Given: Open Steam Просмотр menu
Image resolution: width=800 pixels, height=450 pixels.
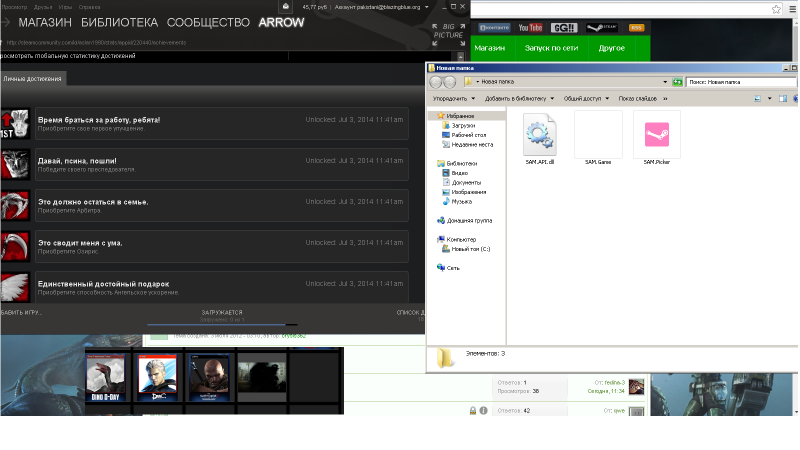Looking at the screenshot, I should coord(14,7).
